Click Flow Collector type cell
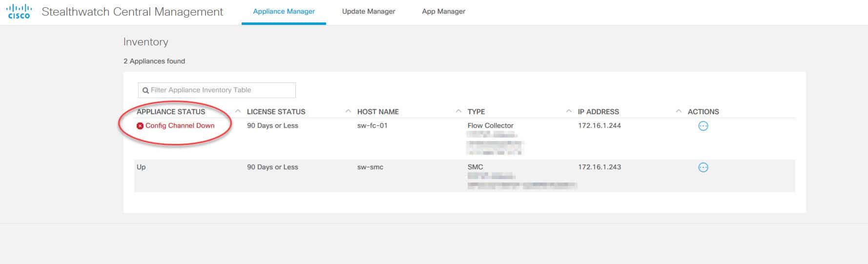The height and width of the screenshot is (264, 868). (x=491, y=125)
